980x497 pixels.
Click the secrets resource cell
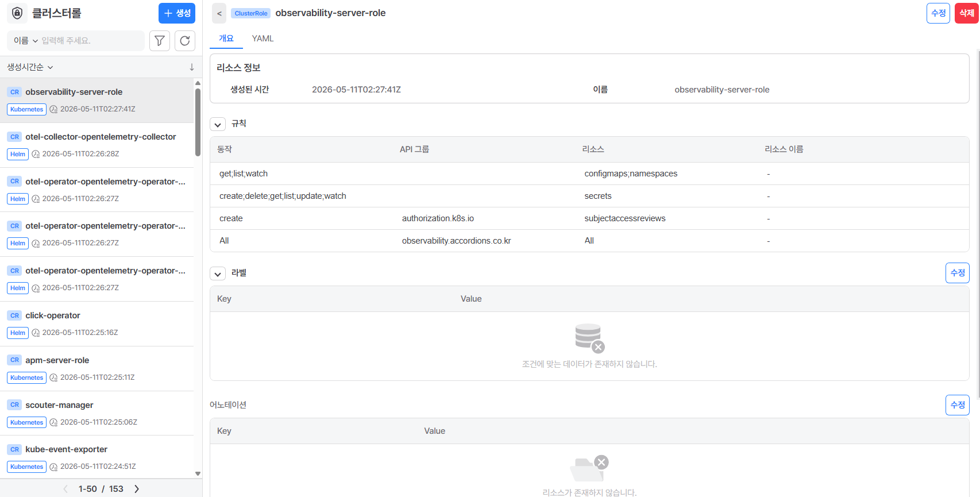click(x=598, y=196)
